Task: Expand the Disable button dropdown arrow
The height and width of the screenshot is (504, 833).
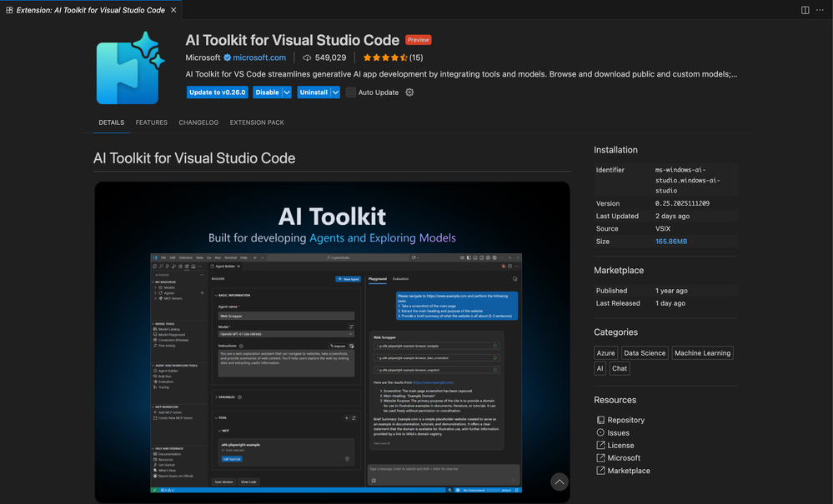Action: [x=287, y=92]
